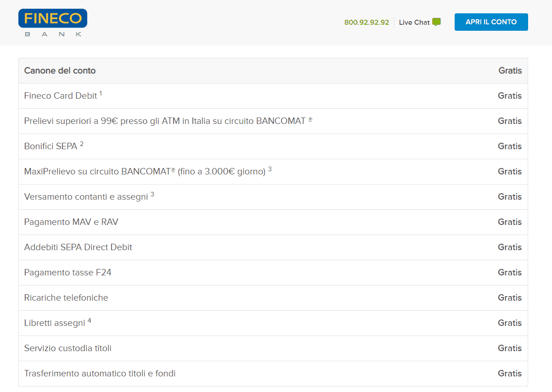Click Prelievi superiori a 99€ row text
Screen dimensions: 552x392
pos(168,121)
